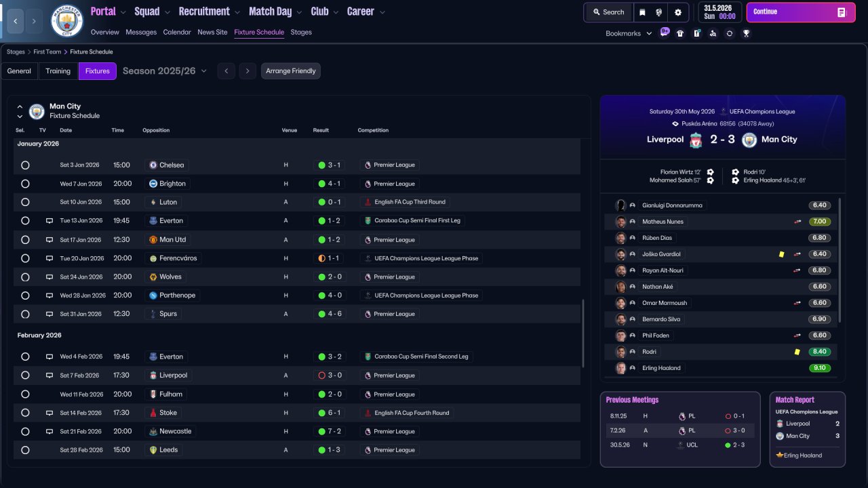
Task: Select the Fulham fixture radio button
Action: click(x=25, y=394)
